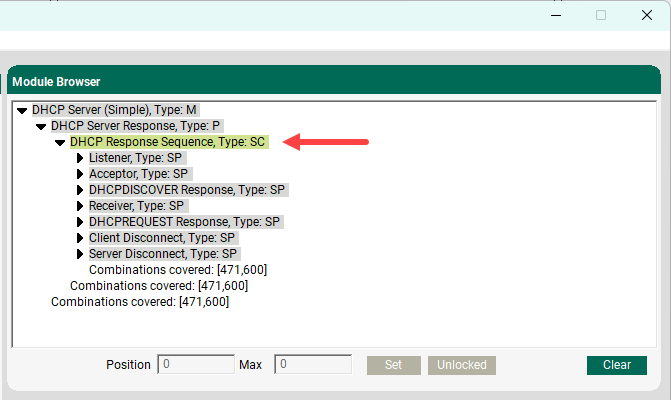This screenshot has width=671, height=400.
Task: Click the green Clear button
Action: 616,365
